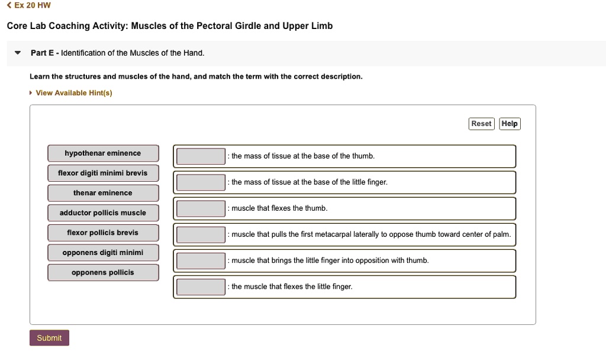This screenshot has width=606, height=364.
Task: Click the hint disclosure triangle
Action: [30, 93]
